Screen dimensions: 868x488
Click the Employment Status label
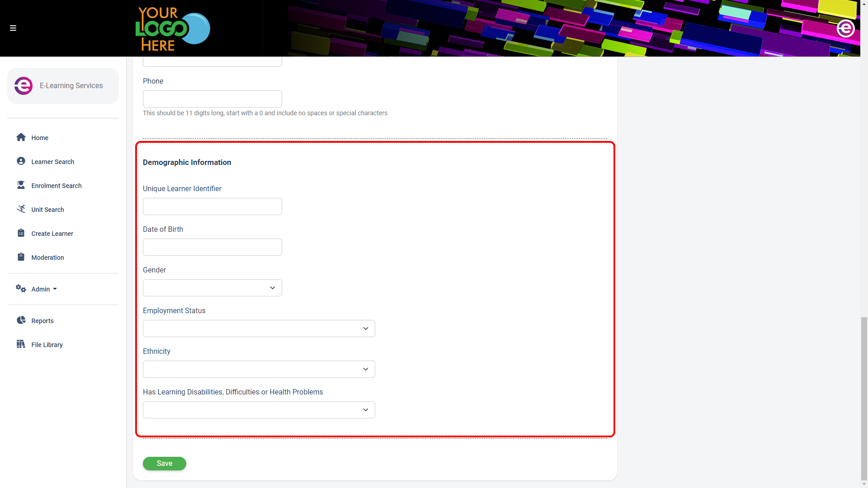174,310
